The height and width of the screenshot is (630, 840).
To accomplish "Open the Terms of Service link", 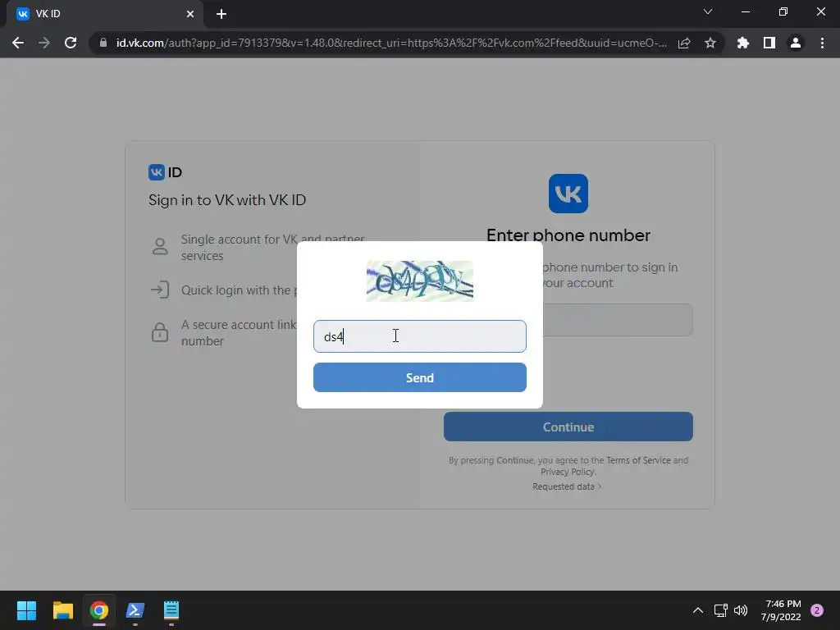I will [x=638, y=460].
